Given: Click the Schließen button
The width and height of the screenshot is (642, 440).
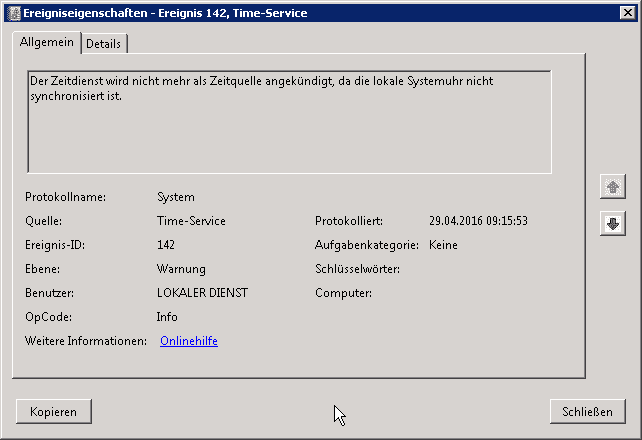Looking at the screenshot, I should coord(588,411).
